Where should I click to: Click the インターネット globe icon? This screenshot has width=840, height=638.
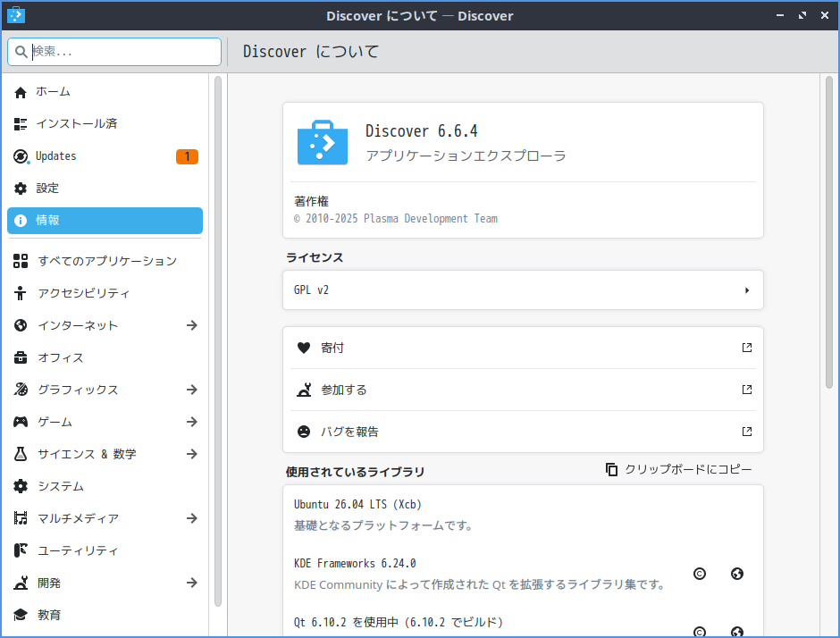tap(21, 325)
